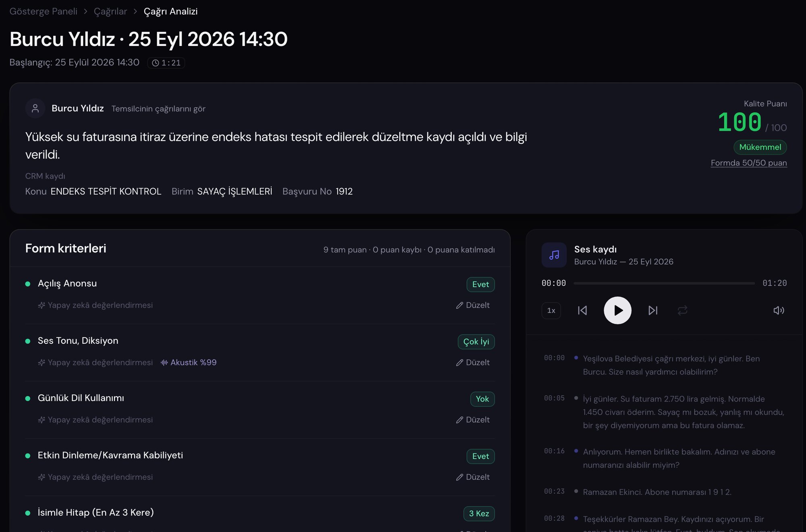Play the call audio recording
806x532 pixels.
coord(617,310)
